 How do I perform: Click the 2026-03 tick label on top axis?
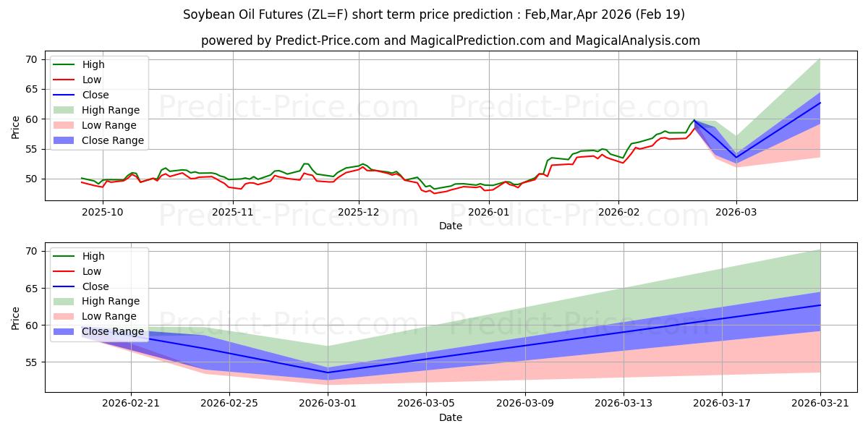(x=736, y=212)
